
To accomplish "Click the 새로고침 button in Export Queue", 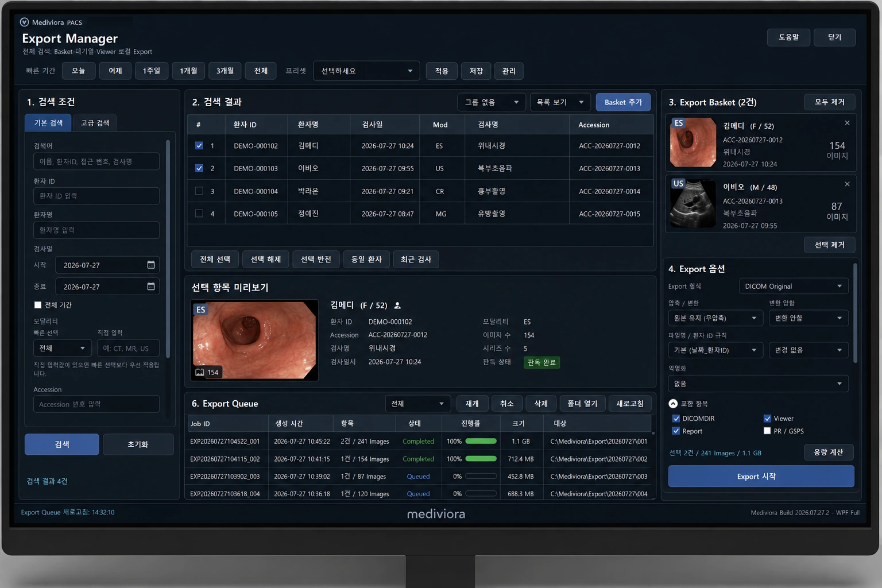I will (x=630, y=404).
